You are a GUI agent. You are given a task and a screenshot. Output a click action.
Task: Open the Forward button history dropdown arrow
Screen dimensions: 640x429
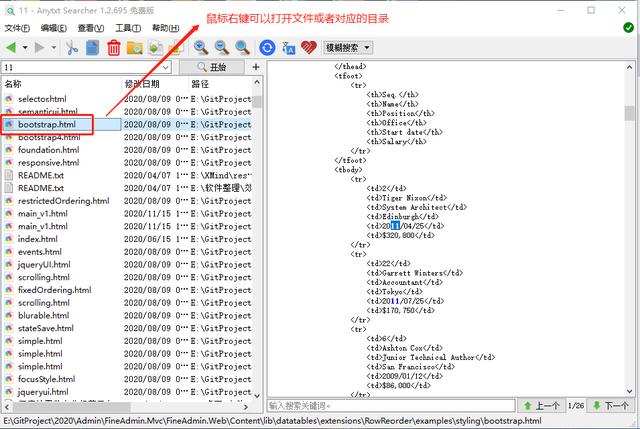[53, 48]
